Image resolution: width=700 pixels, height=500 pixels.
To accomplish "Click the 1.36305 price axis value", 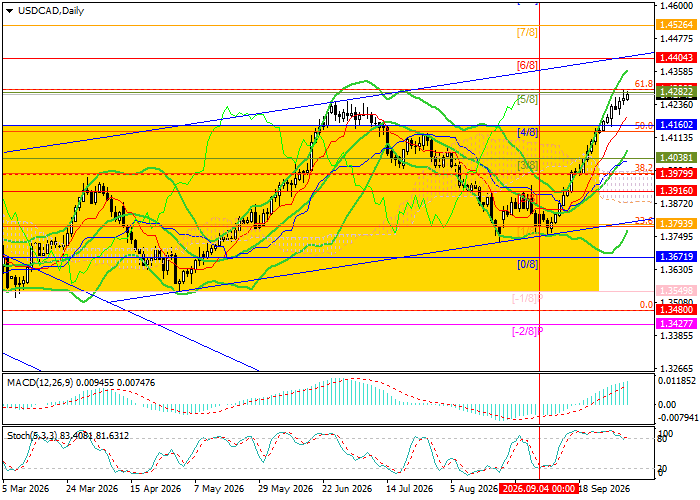I will (676, 270).
